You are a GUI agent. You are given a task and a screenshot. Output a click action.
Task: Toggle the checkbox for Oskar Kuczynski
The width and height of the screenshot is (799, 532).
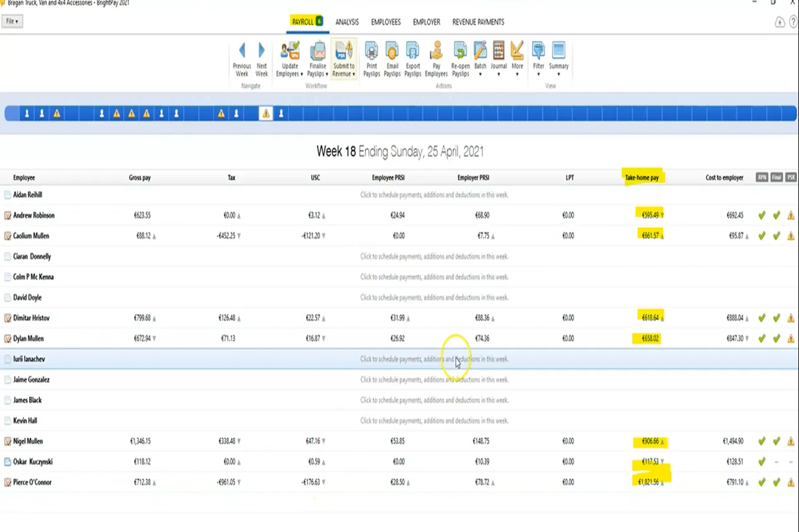coord(8,462)
